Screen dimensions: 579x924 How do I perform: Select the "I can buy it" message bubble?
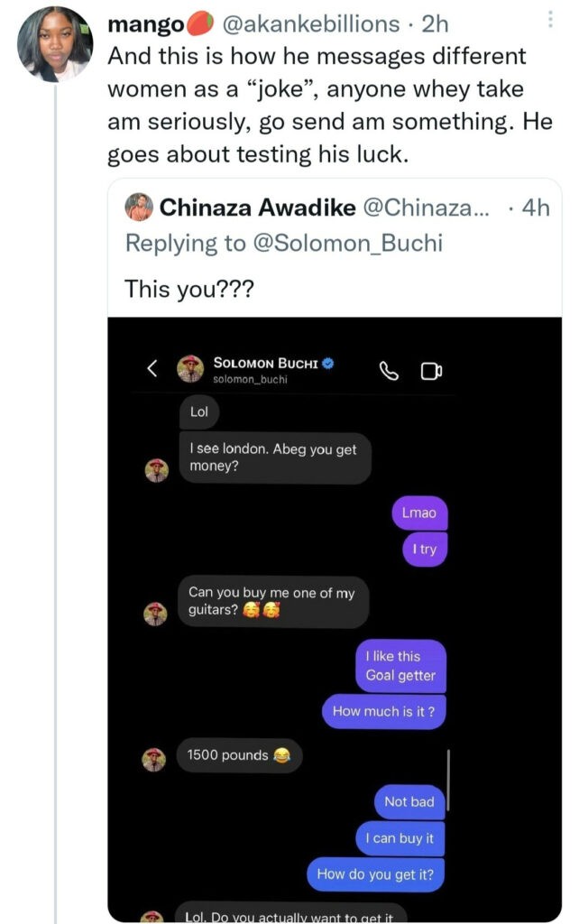click(400, 838)
